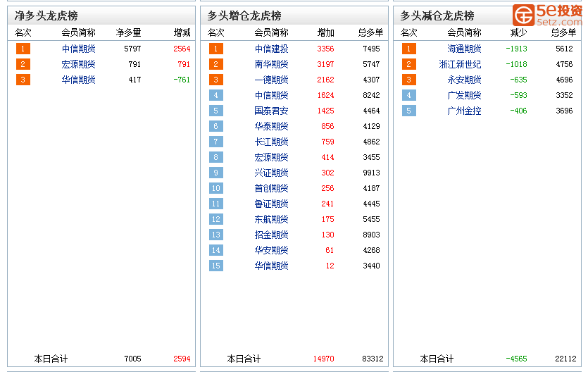Screen dimensions: 588x372
Task: Click rank 1 badge beside 中信建投
Action: [216, 49]
